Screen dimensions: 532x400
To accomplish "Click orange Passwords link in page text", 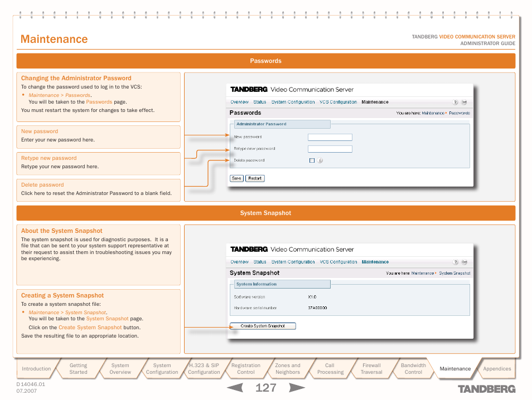I will click(x=99, y=102).
